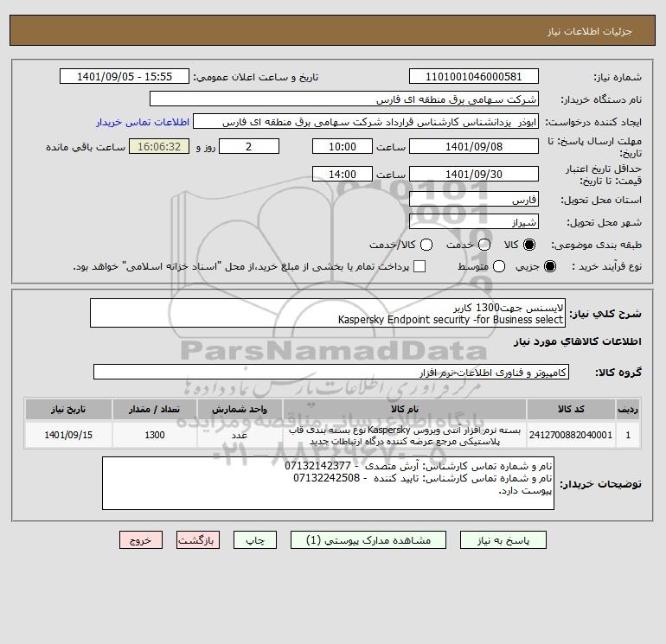This screenshot has width=666, height=644.
Task: Click the delivery city field شیراز
Action: pos(474,221)
